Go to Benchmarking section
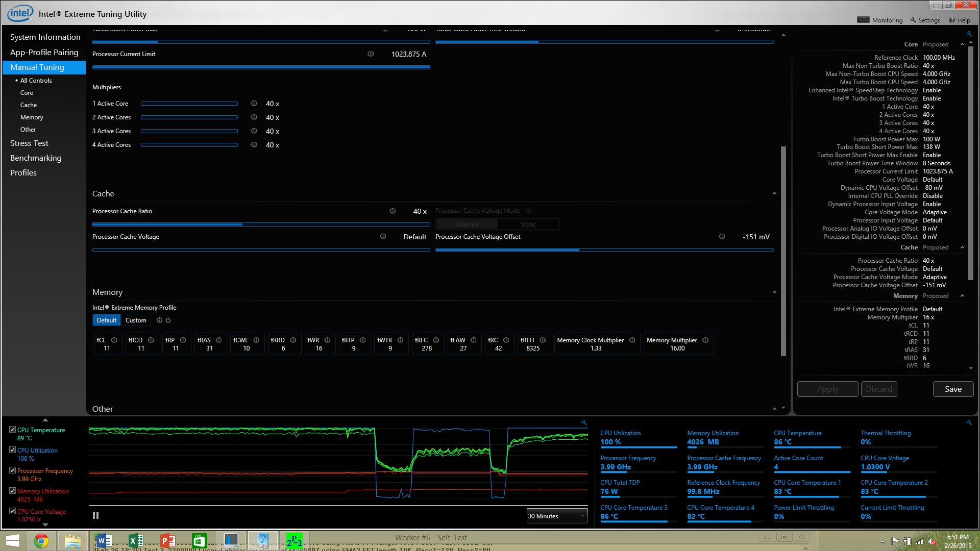The width and height of the screenshot is (980, 551). point(36,158)
